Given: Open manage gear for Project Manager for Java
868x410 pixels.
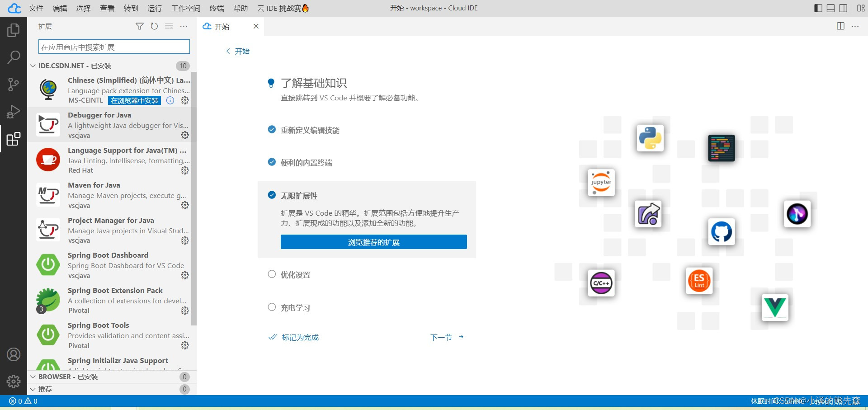Looking at the screenshot, I should point(185,240).
